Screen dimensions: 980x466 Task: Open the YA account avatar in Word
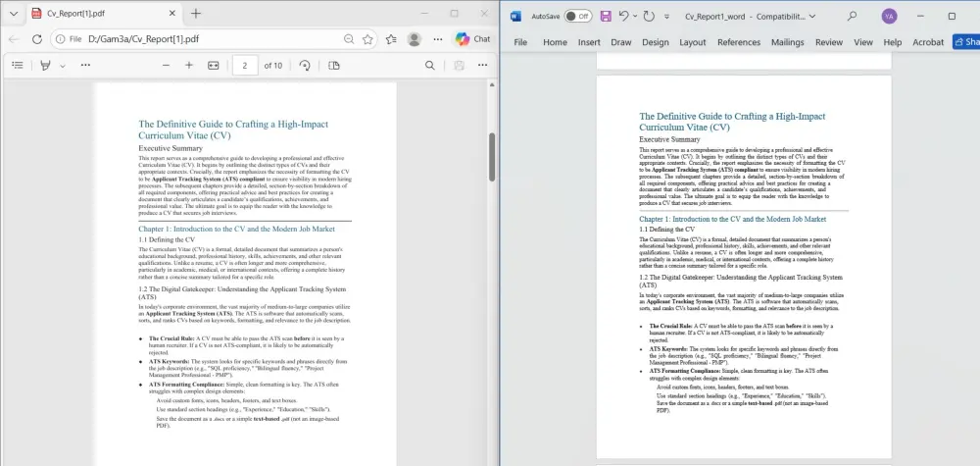pyautogui.click(x=889, y=17)
